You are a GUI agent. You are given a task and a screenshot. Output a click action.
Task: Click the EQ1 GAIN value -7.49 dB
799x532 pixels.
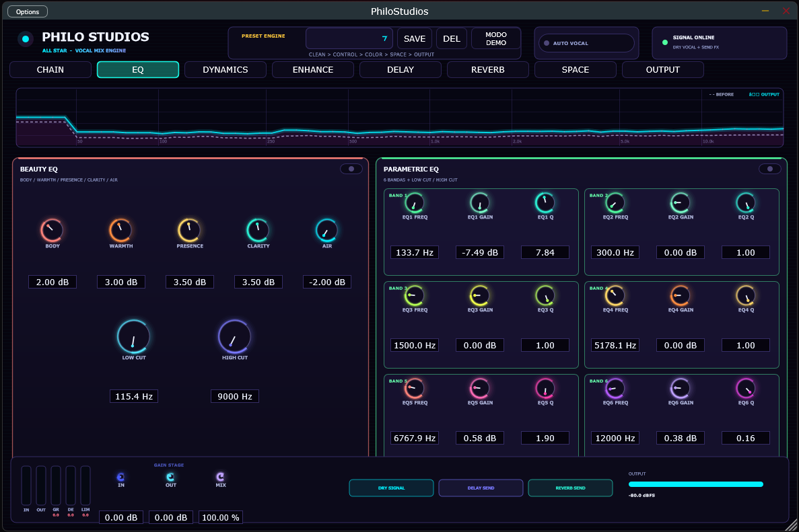click(x=479, y=252)
